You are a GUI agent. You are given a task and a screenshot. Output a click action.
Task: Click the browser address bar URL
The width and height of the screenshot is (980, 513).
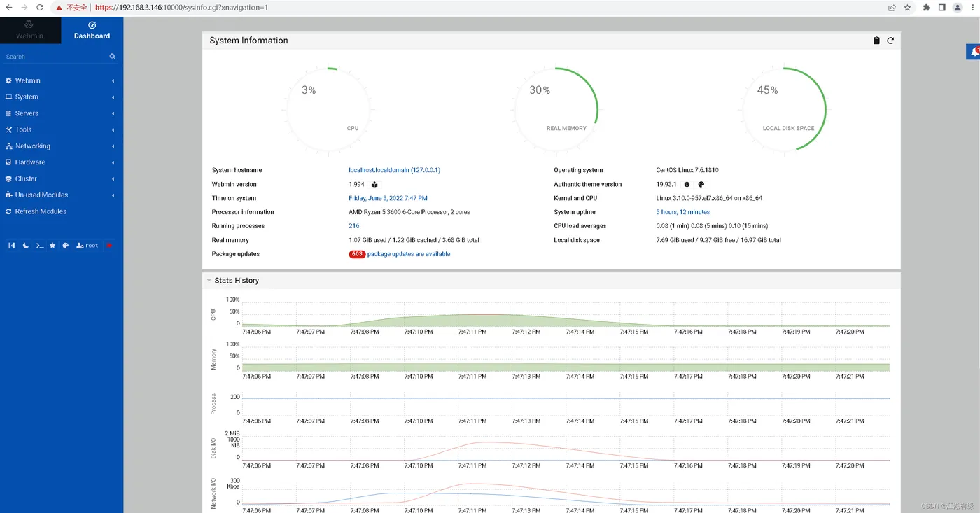coord(181,8)
